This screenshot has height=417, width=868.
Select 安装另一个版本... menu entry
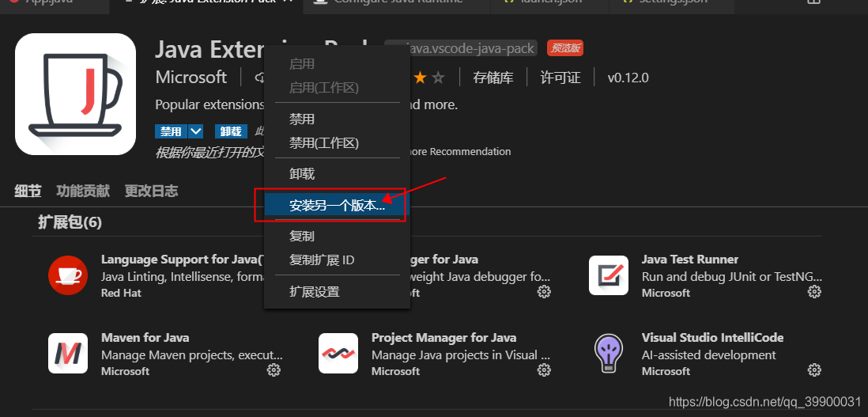pyautogui.click(x=337, y=206)
